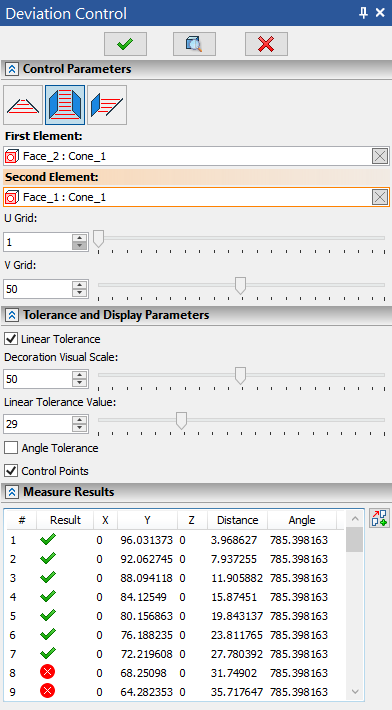
Task: Click the U Grid input field
Action: pyautogui.click(x=38, y=242)
